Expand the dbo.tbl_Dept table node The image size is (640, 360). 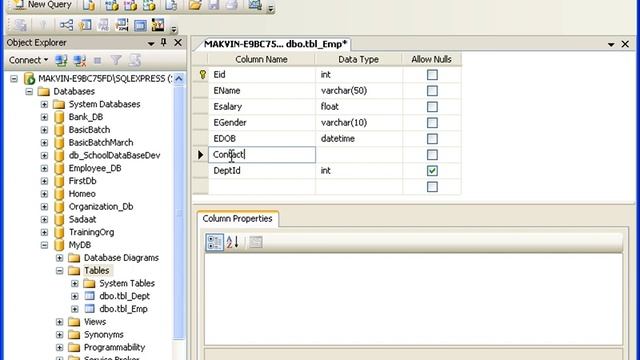point(75,296)
